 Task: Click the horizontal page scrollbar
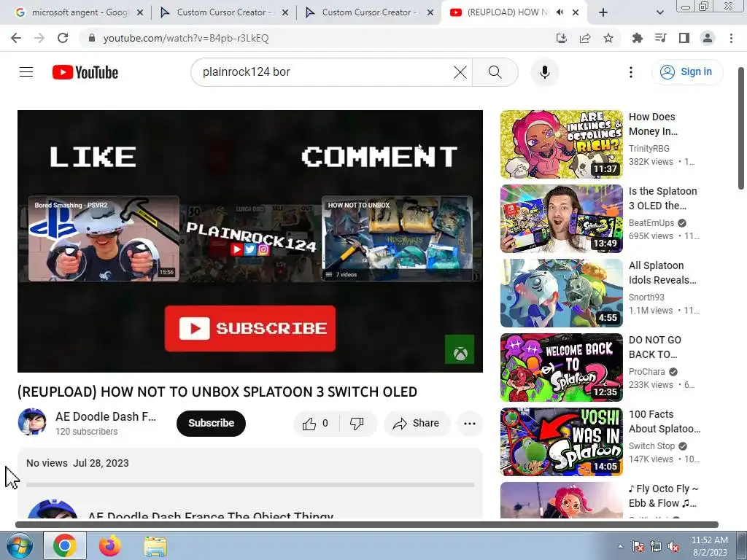367,525
